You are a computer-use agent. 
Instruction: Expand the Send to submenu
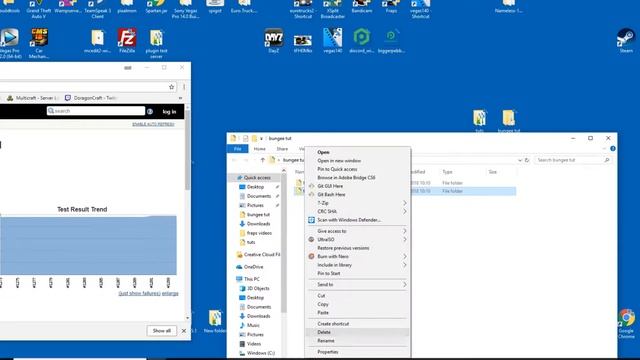coord(358,284)
